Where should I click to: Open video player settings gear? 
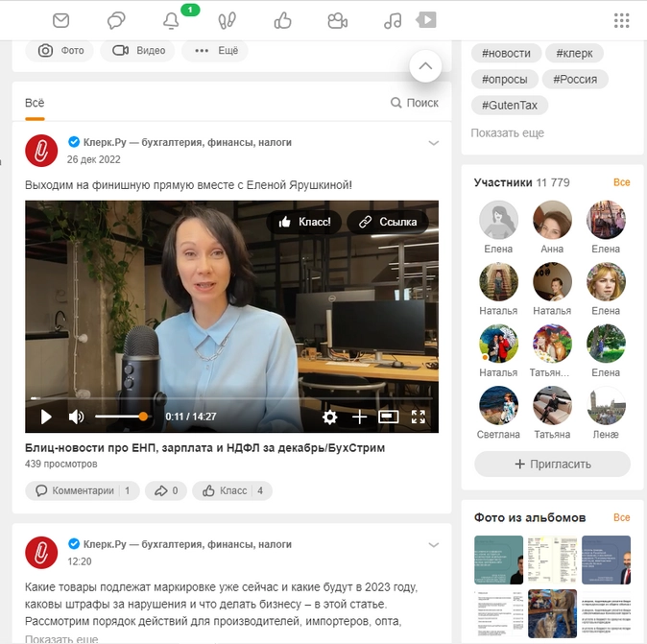329,417
